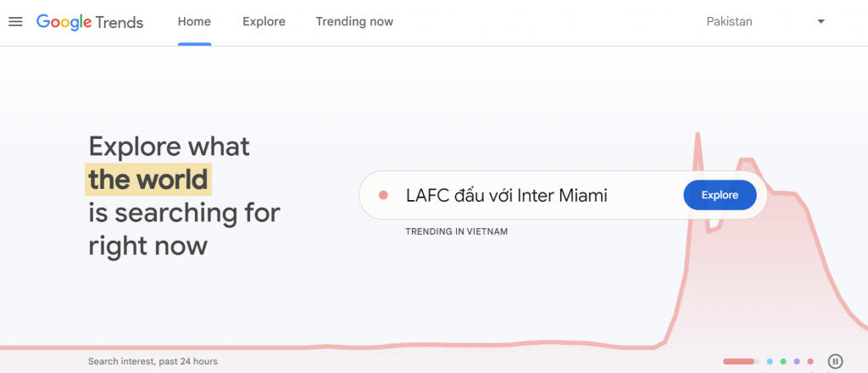Open the Trending now tab
Viewport: 868px width, 373px height.
click(x=354, y=22)
